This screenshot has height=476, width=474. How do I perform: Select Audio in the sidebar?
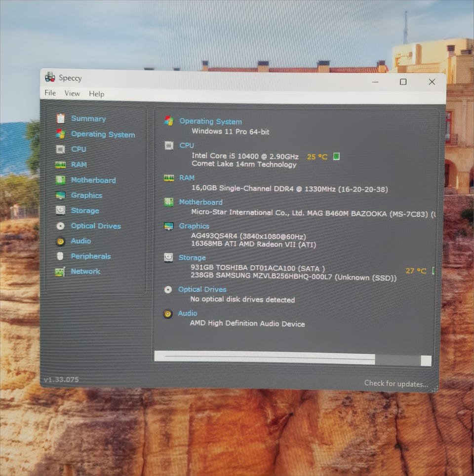point(81,241)
